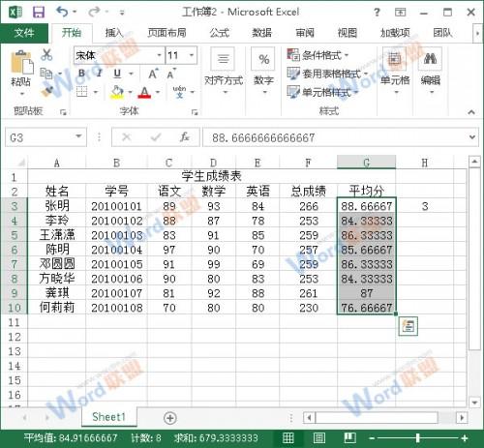
Task: Click the horizontal scrollbar right arrow
Action: [462, 418]
